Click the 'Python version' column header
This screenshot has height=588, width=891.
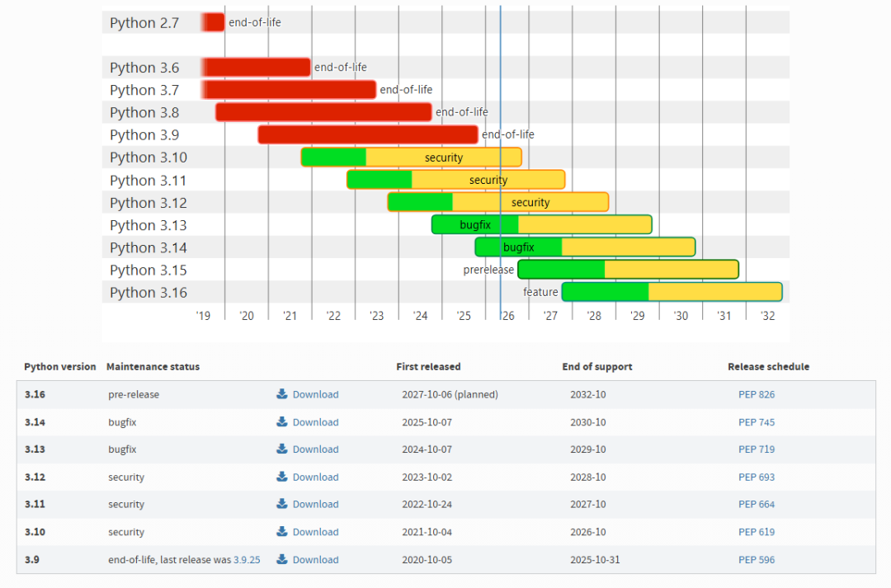(59, 366)
